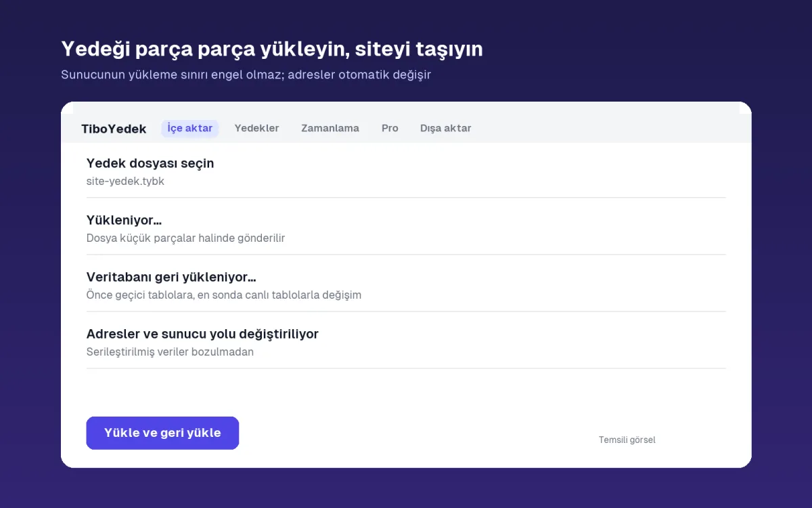This screenshot has width=812, height=508.
Task: Click the Temsili görsel caption
Action: click(627, 440)
